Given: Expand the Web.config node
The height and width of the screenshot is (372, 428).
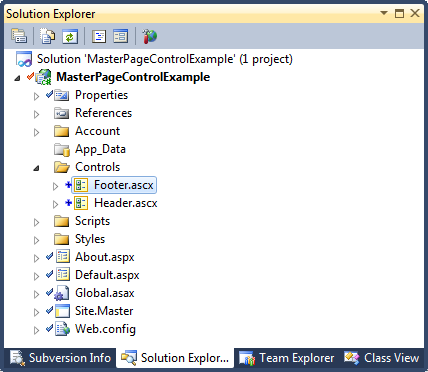Looking at the screenshot, I should [36, 330].
